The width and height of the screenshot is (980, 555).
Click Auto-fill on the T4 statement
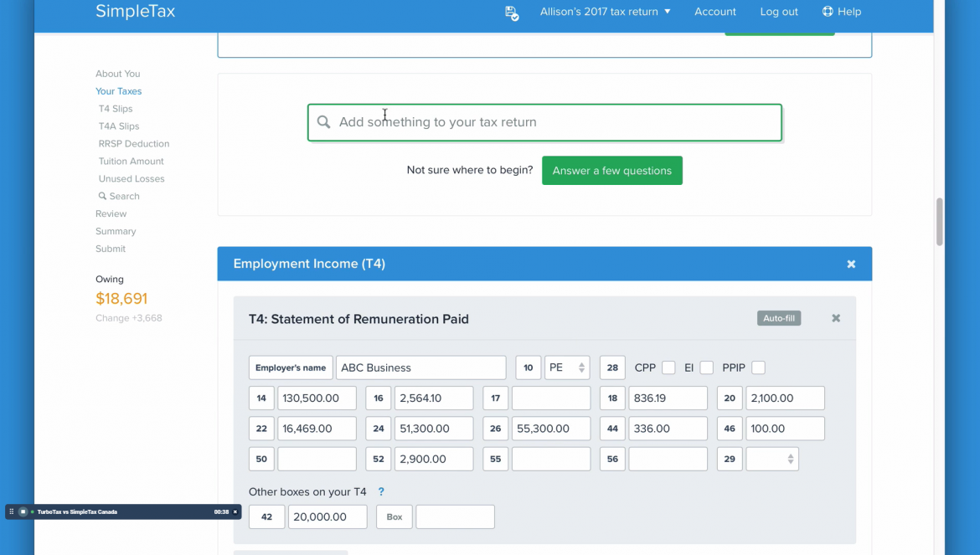click(x=778, y=318)
